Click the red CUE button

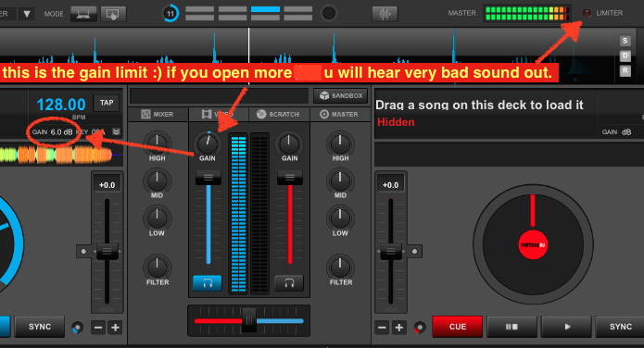pyautogui.click(x=458, y=327)
